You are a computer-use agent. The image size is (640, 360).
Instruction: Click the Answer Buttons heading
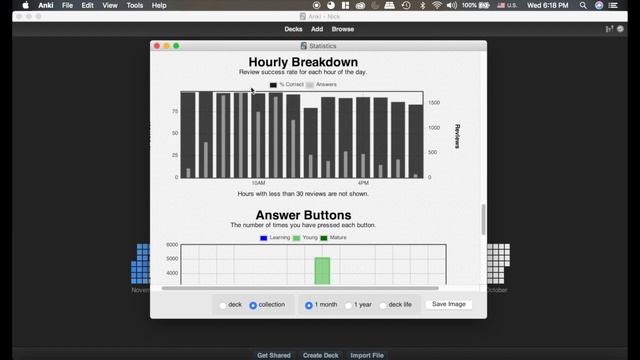pos(303,215)
